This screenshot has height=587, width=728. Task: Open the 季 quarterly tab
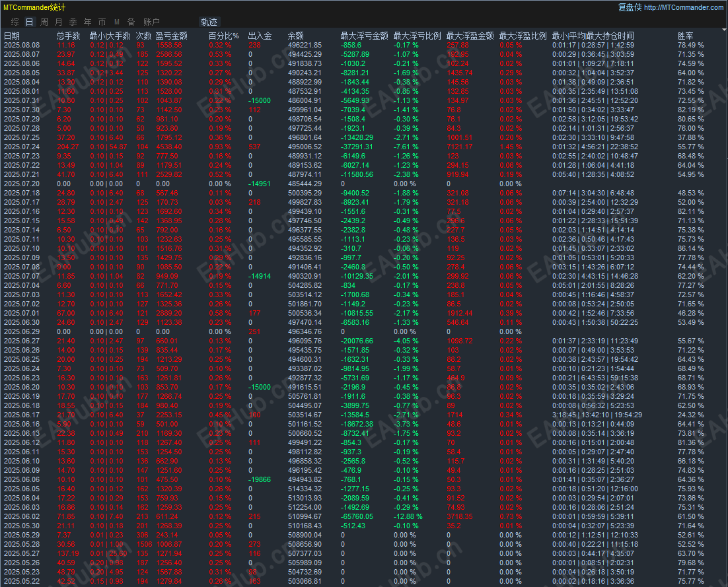pos(73,22)
